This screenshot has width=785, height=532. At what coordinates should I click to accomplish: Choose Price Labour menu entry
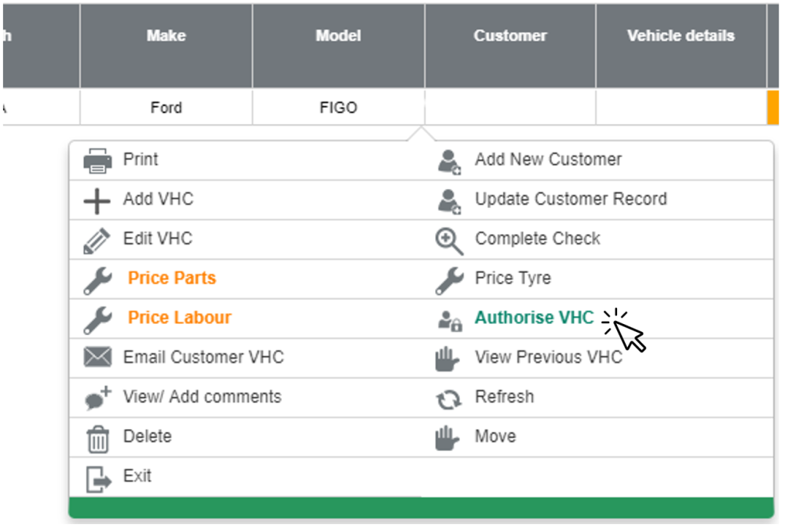point(180,318)
